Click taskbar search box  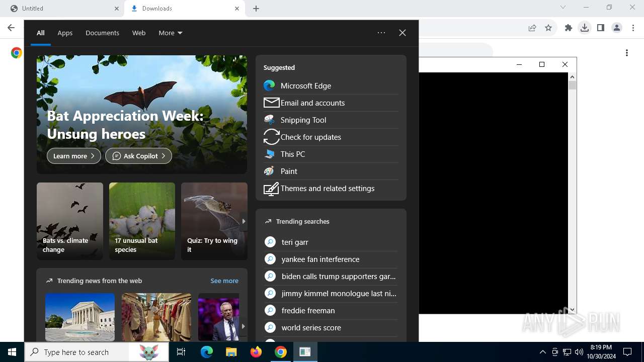97,352
